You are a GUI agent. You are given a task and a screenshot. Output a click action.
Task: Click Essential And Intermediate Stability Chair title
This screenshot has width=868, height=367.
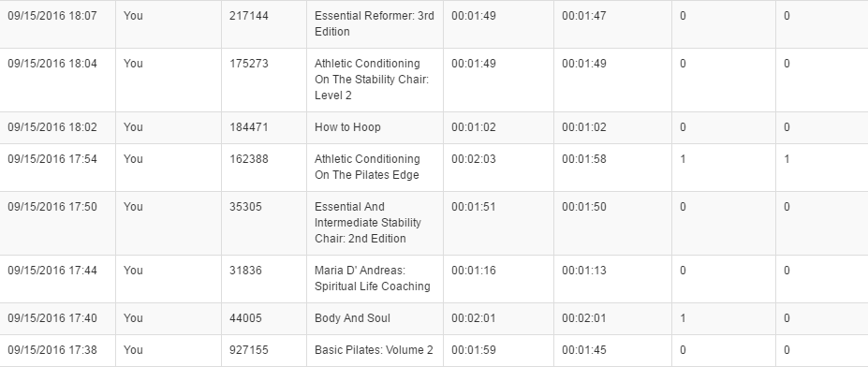click(368, 223)
